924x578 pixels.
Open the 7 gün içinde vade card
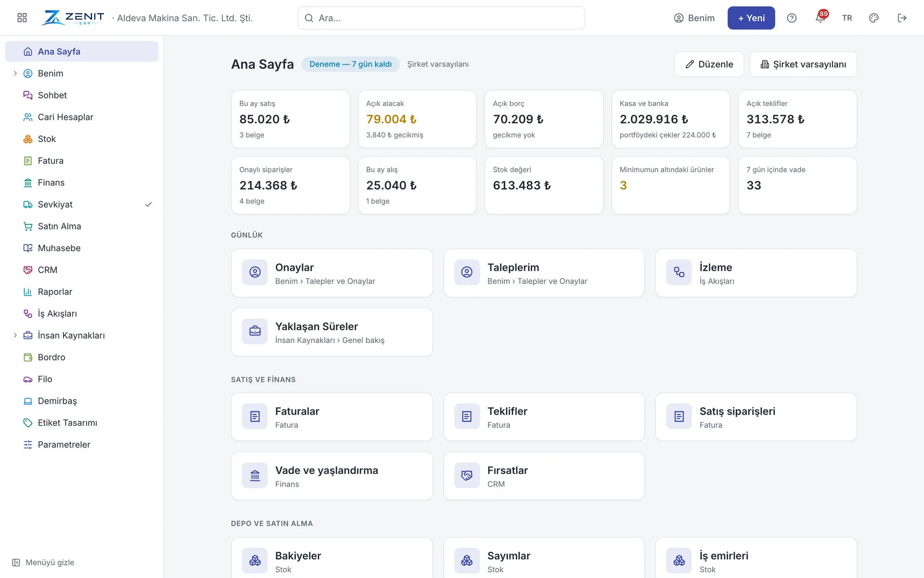797,185
